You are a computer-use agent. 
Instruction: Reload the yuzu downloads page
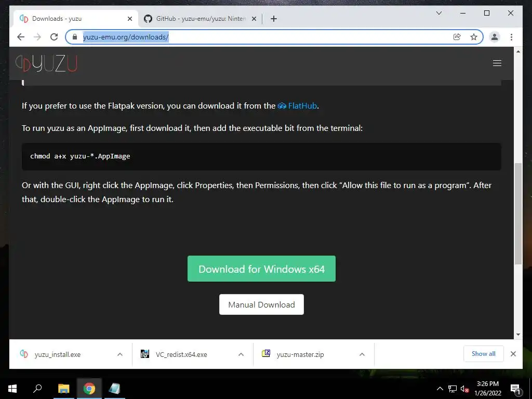click(x=54, y=37)
